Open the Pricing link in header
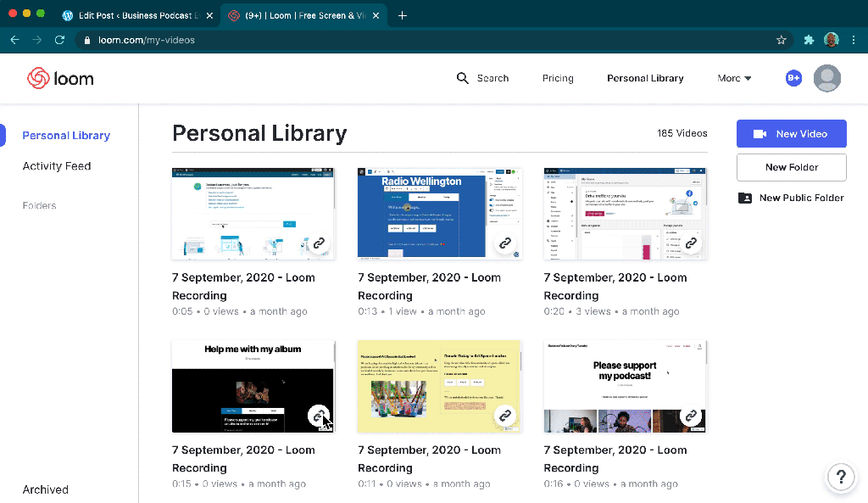 point(558,78)
